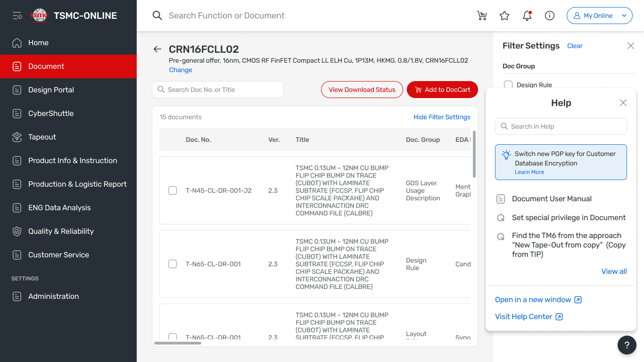Click the external link icon next to Open in a new window
Image resolution: width=644 pixels, height=362 pixels.
click(x=578, y=300)
